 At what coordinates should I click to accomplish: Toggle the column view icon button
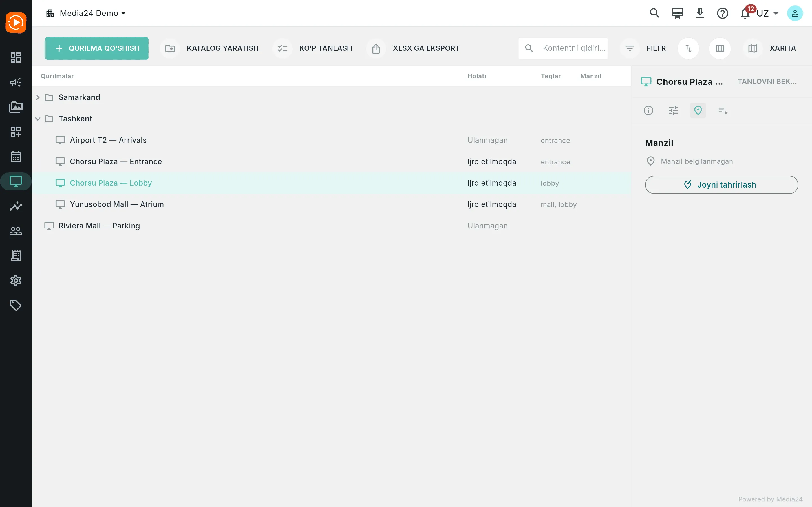720,48
